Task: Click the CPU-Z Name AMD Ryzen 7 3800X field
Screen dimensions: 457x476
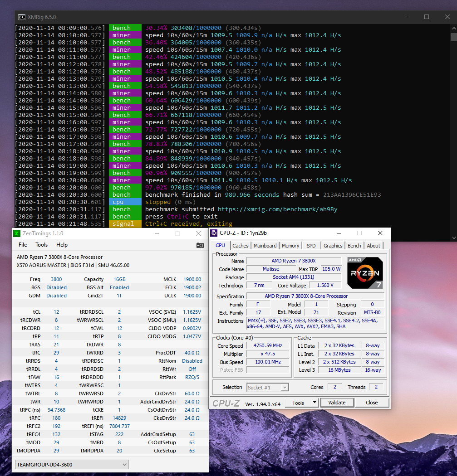Action: [294, 261]
